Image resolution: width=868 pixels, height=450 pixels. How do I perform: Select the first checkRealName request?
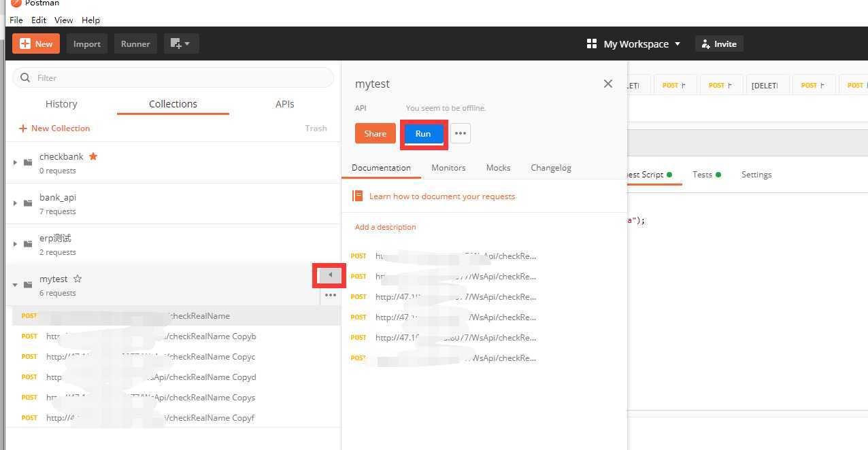pos(176,315)
